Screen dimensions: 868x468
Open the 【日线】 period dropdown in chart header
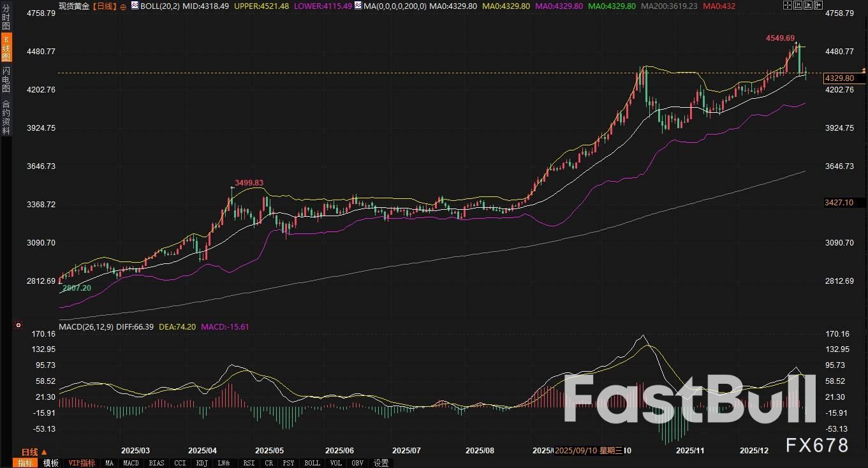tap(104, 6)
